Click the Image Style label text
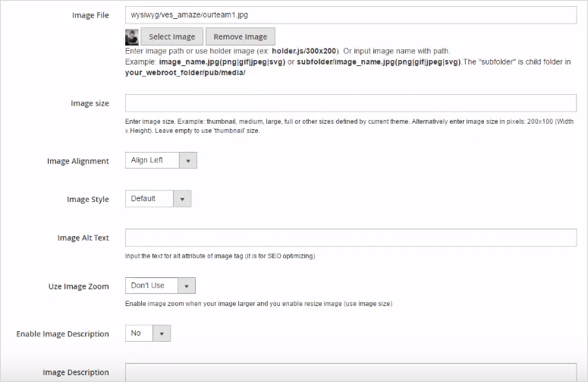This screenshot has height=382, width=588. pyautogui.click(x=88, y=200)
